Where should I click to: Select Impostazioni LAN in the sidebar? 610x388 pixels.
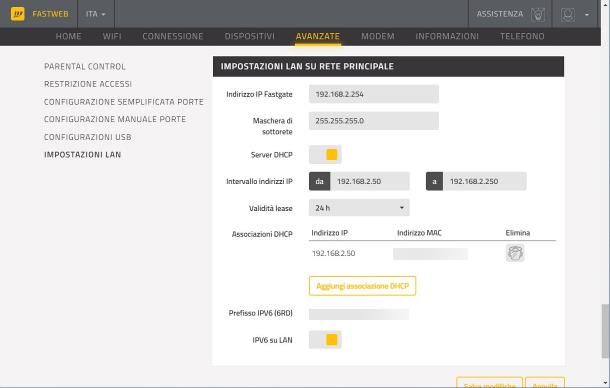[82, 154]
